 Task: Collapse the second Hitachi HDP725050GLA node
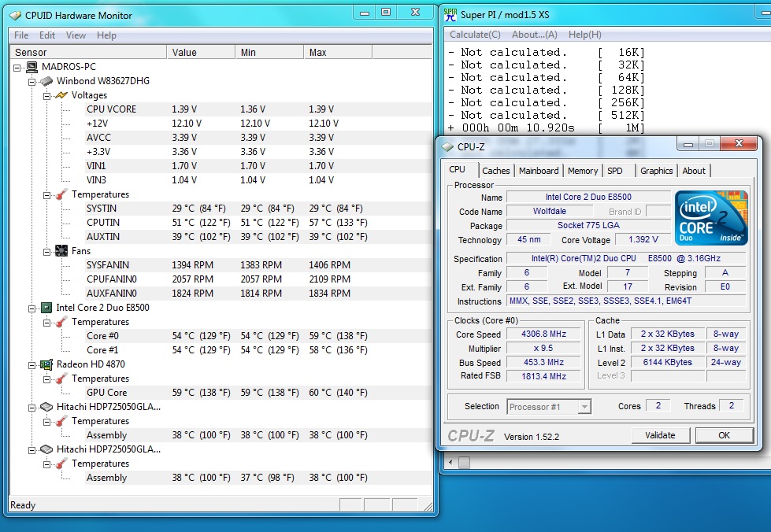(x=32, y=450)
